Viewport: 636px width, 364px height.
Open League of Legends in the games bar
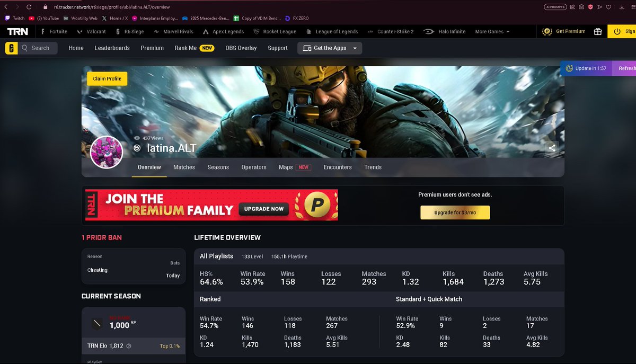(332, 31)
